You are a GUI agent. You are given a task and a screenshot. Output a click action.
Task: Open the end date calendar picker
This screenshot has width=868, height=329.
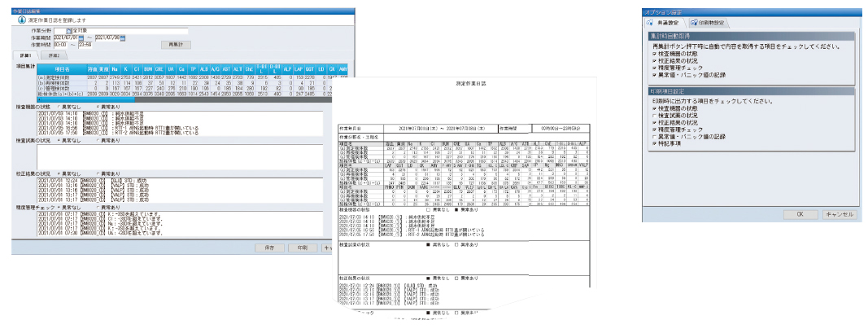(124, 37)
